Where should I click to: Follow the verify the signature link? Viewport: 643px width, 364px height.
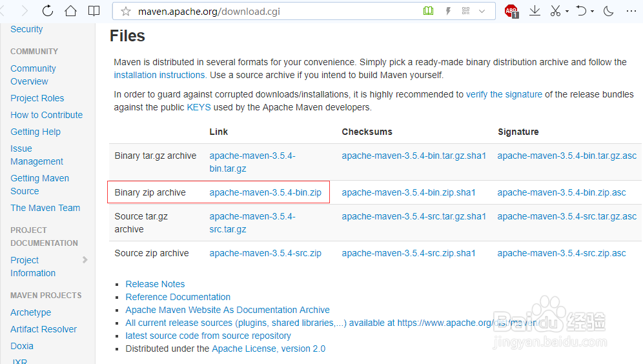(x=504, y=95)
